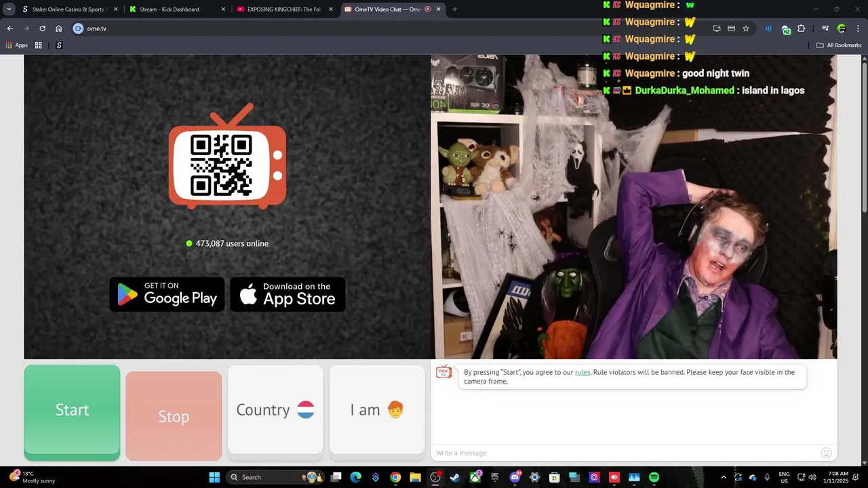Click the OmeTV avatar beside the rules message
868x488 pixels.
pyautogui.click(x=443, y=372)
